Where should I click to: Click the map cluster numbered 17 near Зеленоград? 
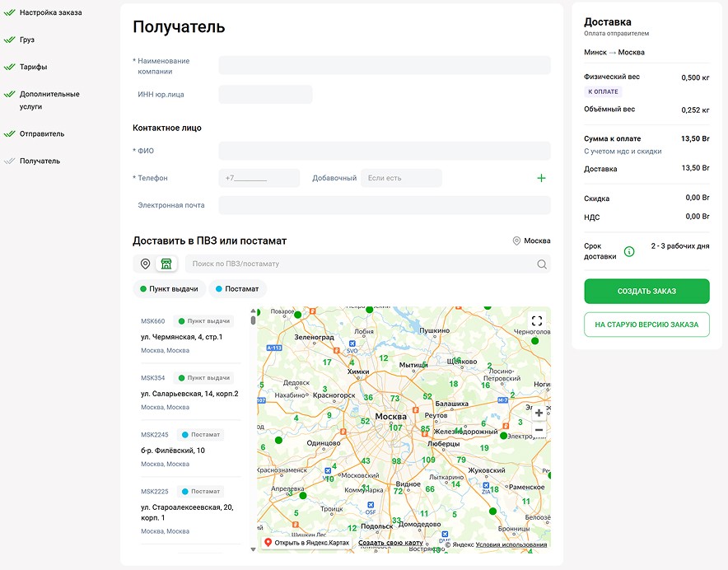[327, 362]
